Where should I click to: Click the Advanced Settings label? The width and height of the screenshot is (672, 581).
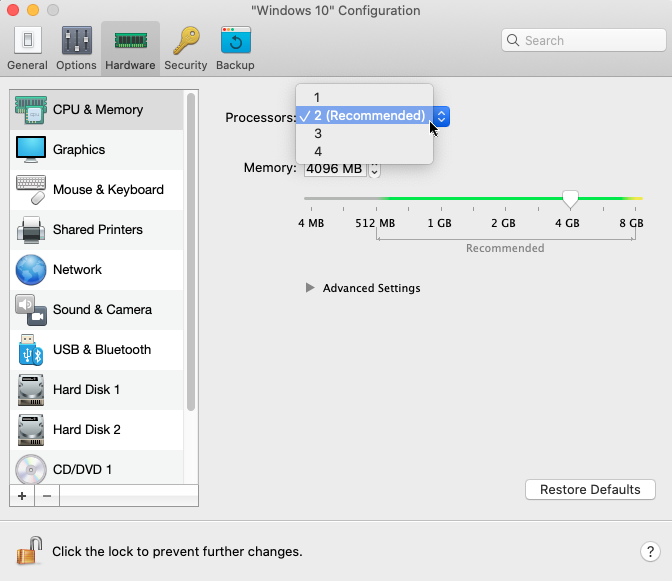pyautogui.click(x=372, y=288)
